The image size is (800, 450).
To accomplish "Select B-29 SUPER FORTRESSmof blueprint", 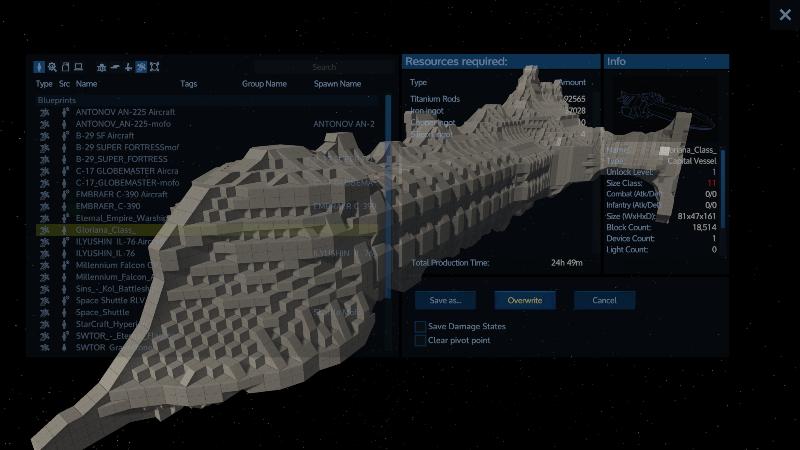I will click(x=127, y=147).
